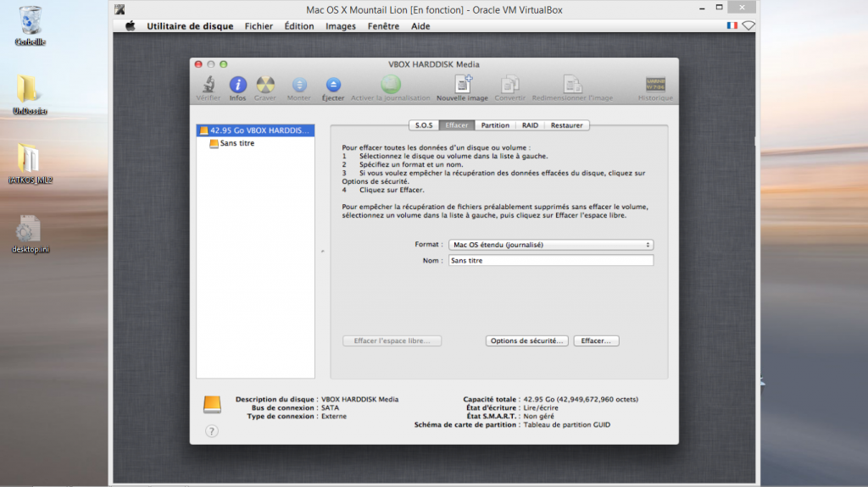The width and height of the screenshot is (868, 487).
Task: Click the Effacer... button
Action: click(x=597, y=340)
